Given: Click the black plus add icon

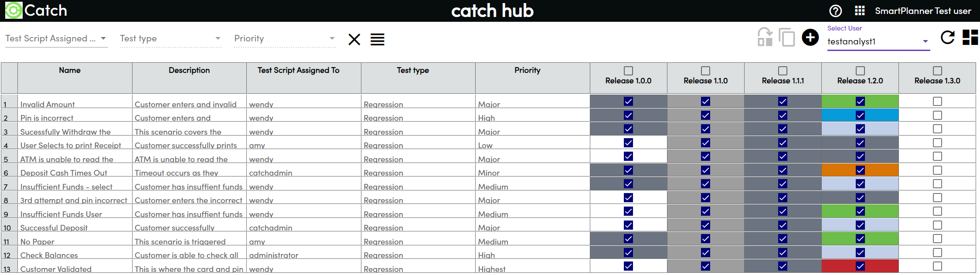Looking at the screenshot, I should [810, 37].
